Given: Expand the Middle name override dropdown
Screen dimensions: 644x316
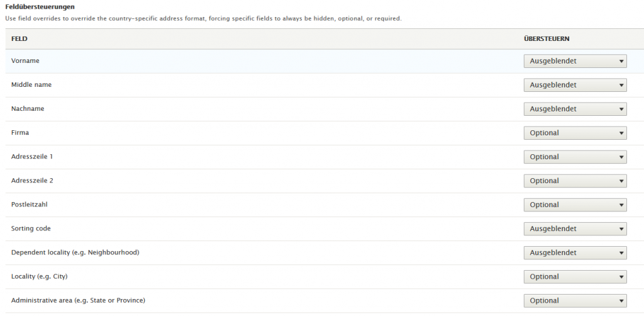Looking at the screenshot, I should (575, 85).
